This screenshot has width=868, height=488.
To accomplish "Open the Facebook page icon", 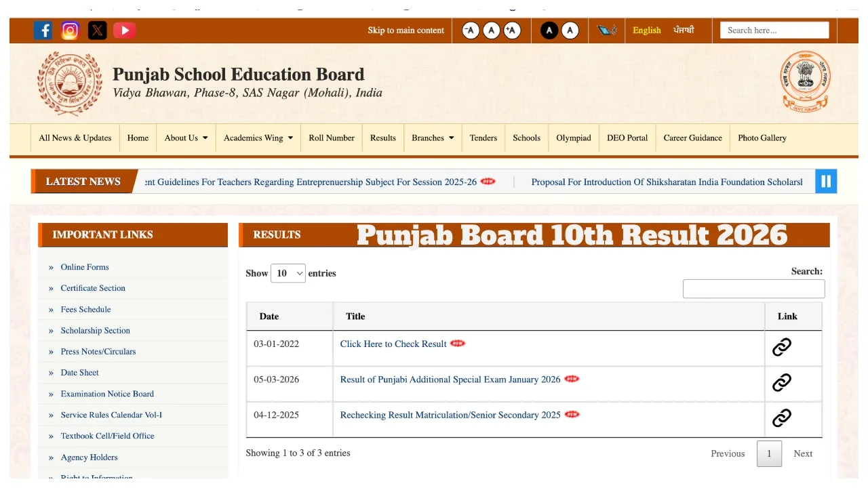I will pyautogui.click(x=43, y=30).
